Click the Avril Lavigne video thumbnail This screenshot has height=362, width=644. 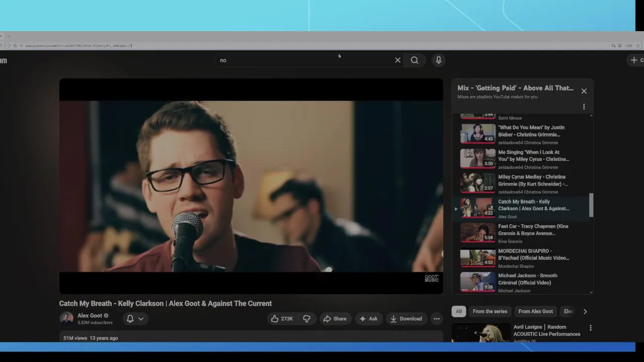(481, 333)
